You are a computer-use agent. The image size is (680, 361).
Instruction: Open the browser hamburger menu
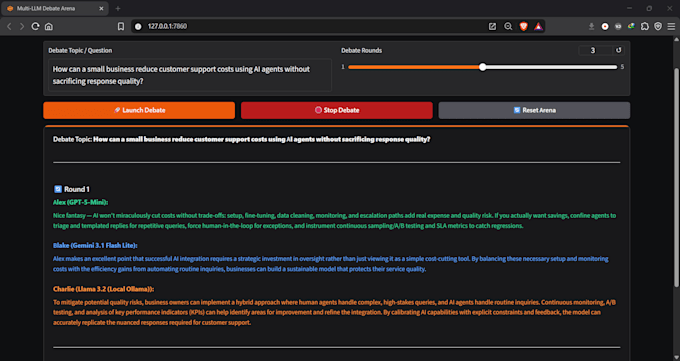pyautogui.click(x=671, y=26)
